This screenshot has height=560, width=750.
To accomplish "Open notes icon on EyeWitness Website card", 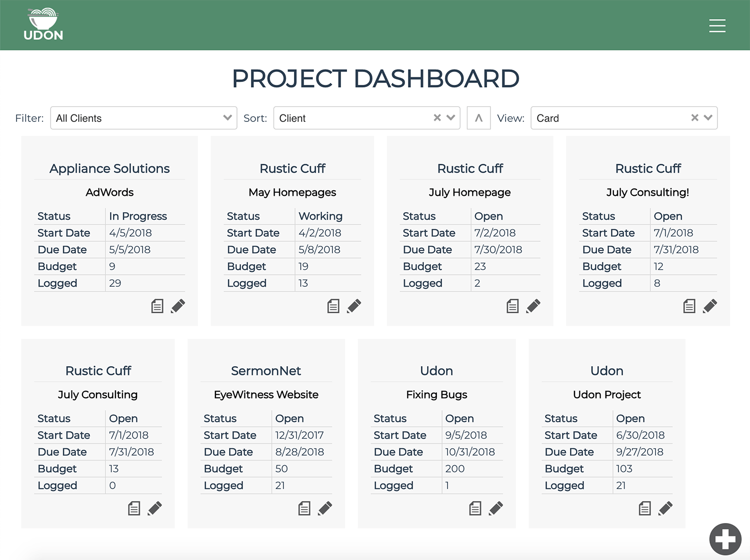I will (304, 508).
